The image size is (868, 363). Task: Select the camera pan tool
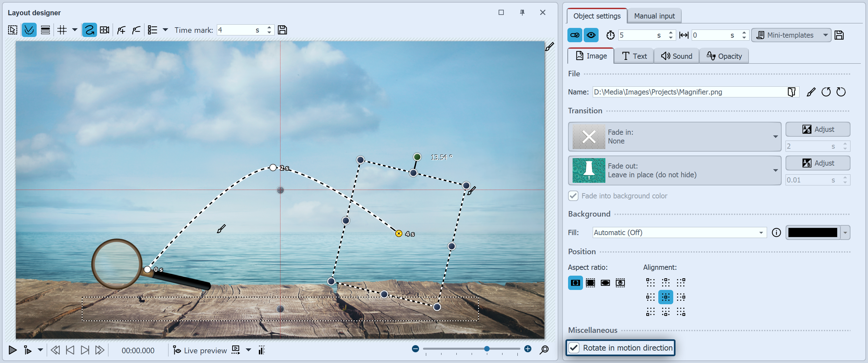coord(105,30)
